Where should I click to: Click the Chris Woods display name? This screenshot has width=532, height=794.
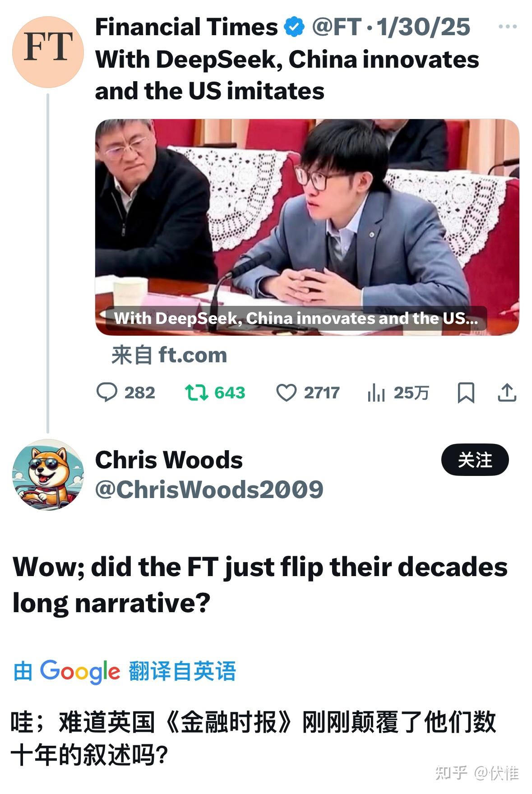coord(169,460)
